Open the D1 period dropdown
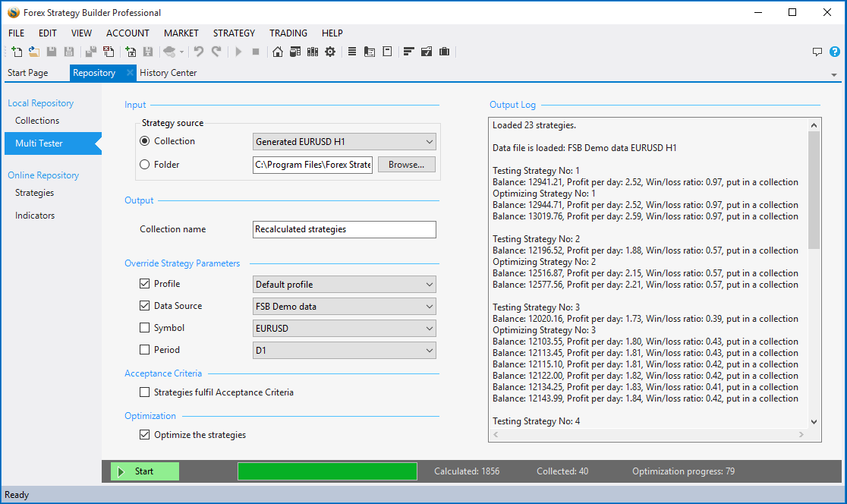The image size is (847, 504). [x=344, y=351]
